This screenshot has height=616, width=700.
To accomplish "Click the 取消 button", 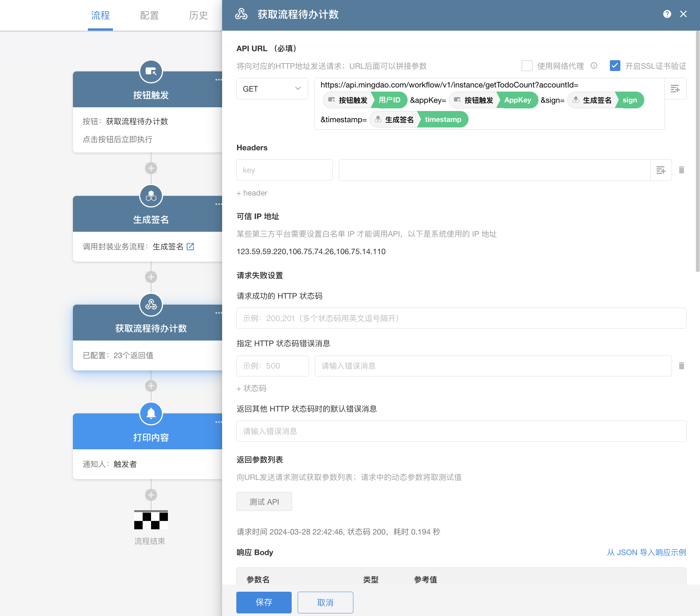I will point(325,603).
